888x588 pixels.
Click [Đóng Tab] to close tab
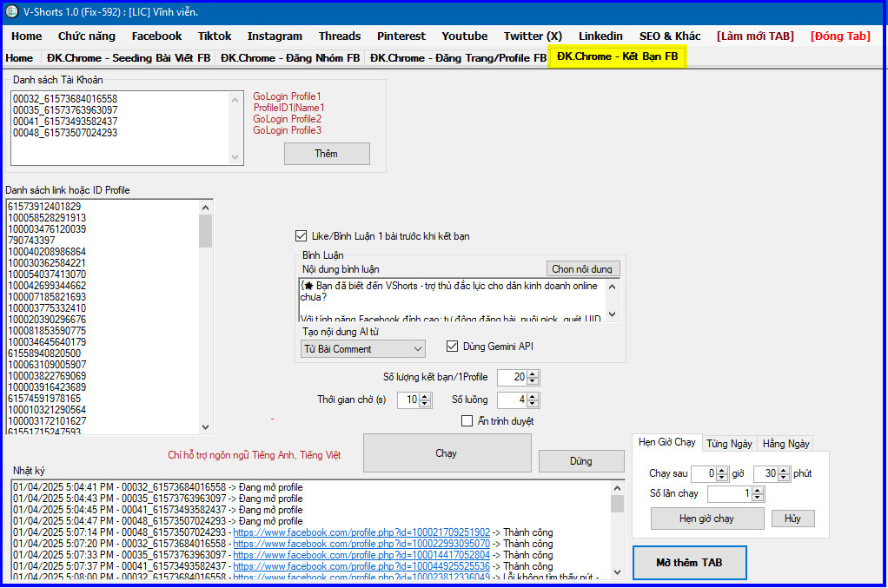click(x=840, y=36)
